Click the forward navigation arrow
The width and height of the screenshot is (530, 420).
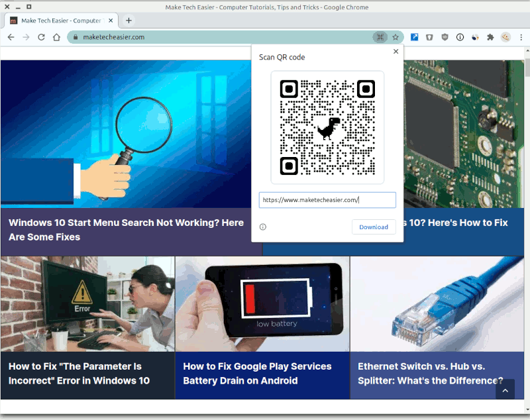tap(25, 37)
